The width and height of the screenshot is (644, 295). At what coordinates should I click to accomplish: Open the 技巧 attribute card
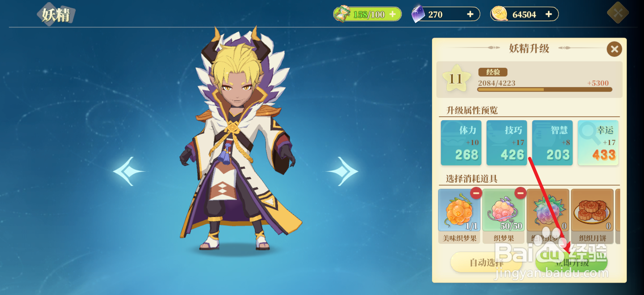pyautogui.click(x=507, y=143)
